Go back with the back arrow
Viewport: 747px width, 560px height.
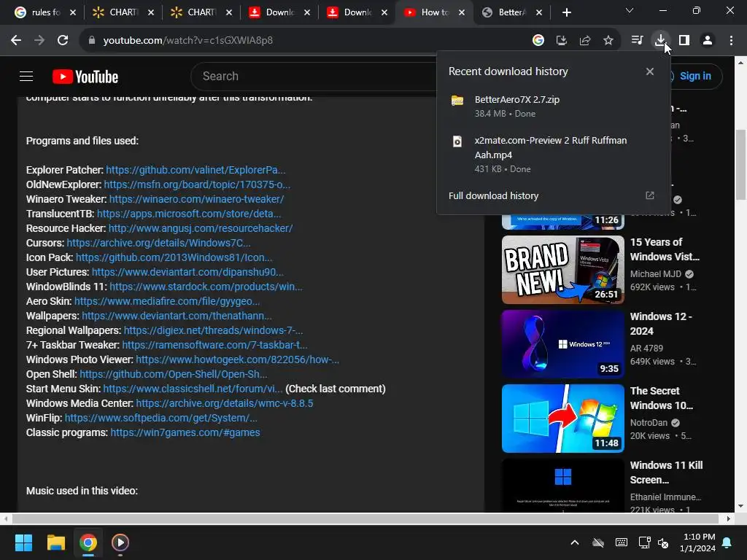[16, 41]
